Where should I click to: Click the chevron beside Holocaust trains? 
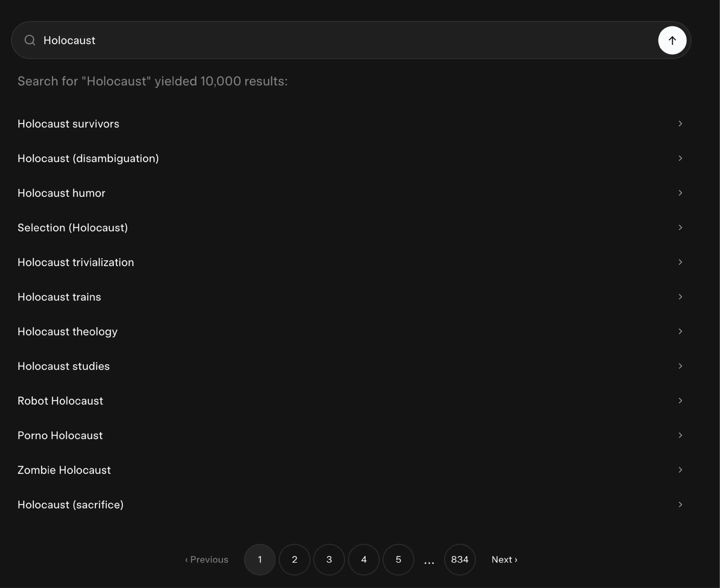click(x=680, y=297)
